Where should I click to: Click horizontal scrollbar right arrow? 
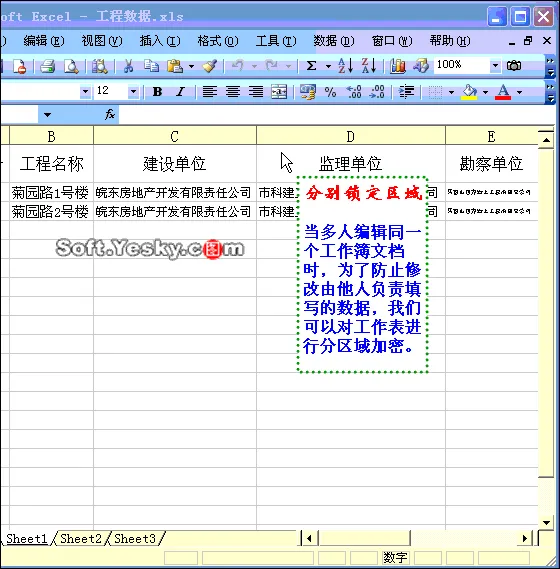click(x=525, y=539)
